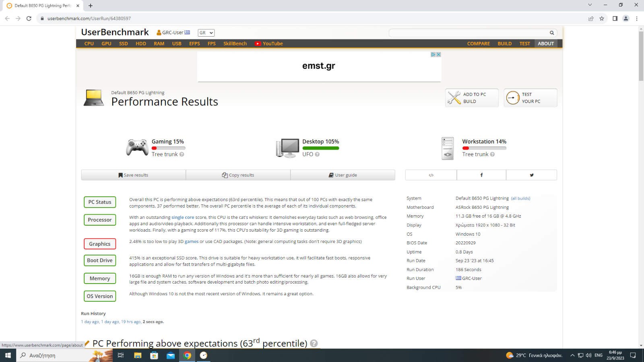Close the ad with the X icon

point(439,54)
